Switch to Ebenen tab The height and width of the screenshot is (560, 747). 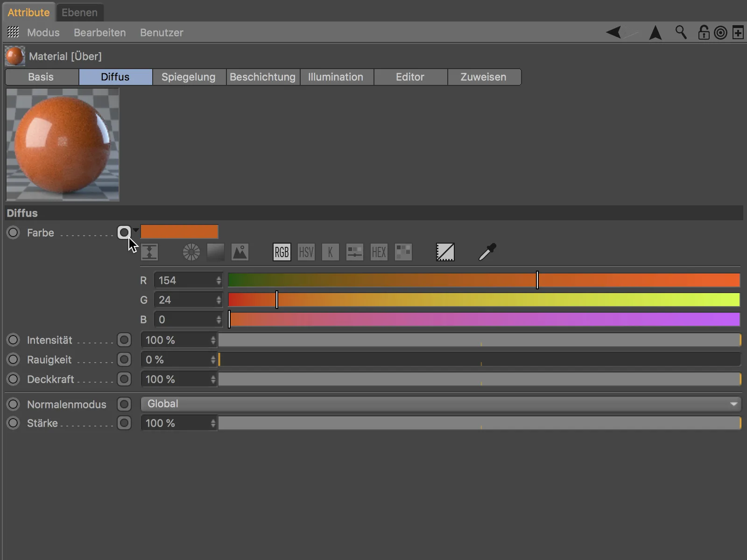[79, 13]
